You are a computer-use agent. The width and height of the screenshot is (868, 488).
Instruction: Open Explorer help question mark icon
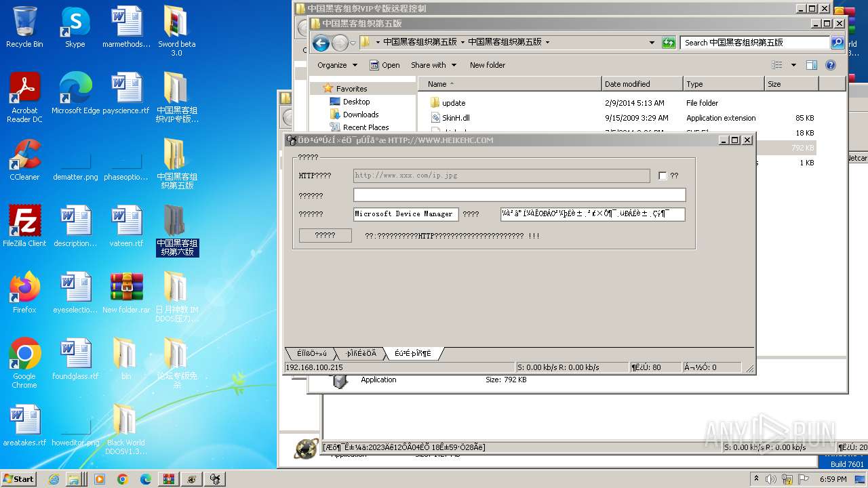831,65
